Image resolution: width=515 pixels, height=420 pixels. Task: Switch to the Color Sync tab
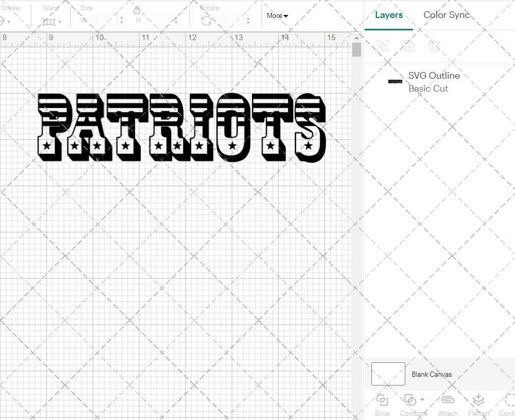coord(447,15)
